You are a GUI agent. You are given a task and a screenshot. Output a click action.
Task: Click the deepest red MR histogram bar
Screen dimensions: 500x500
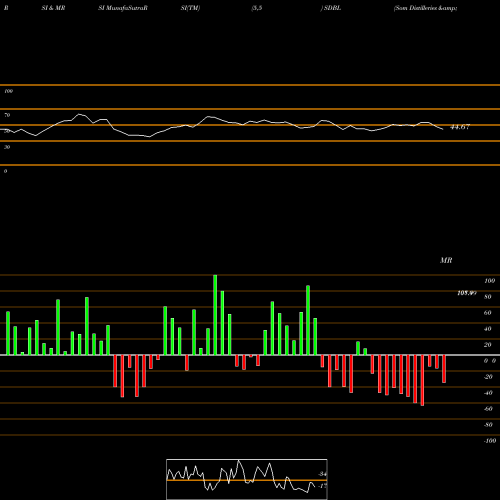(x=422, y=380)
